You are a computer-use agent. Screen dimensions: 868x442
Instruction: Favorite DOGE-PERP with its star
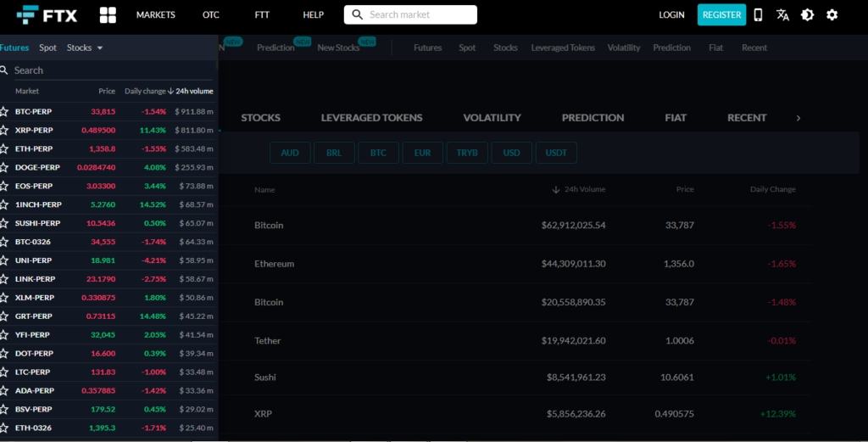click(x=4, y=167)
